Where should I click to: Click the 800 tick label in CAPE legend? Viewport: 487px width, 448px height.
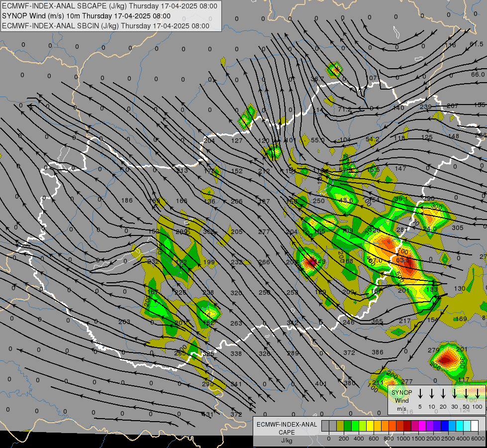[x=389, y=439]
